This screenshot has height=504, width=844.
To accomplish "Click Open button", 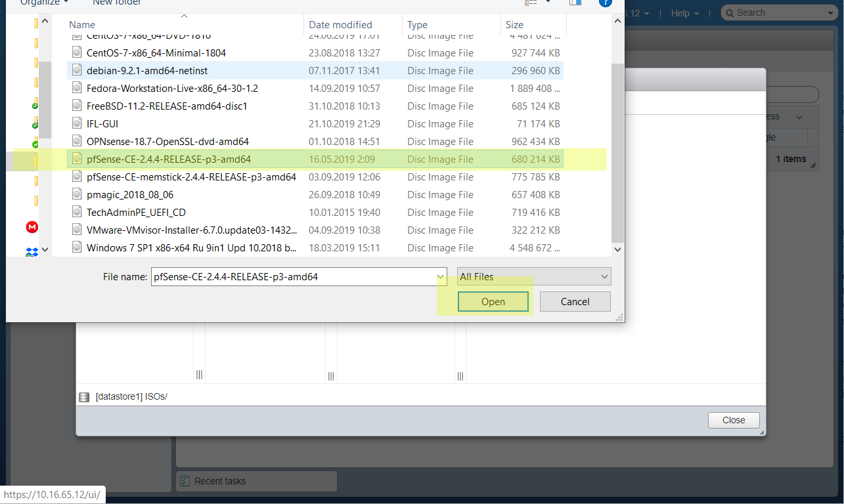I will coord(493,302).
